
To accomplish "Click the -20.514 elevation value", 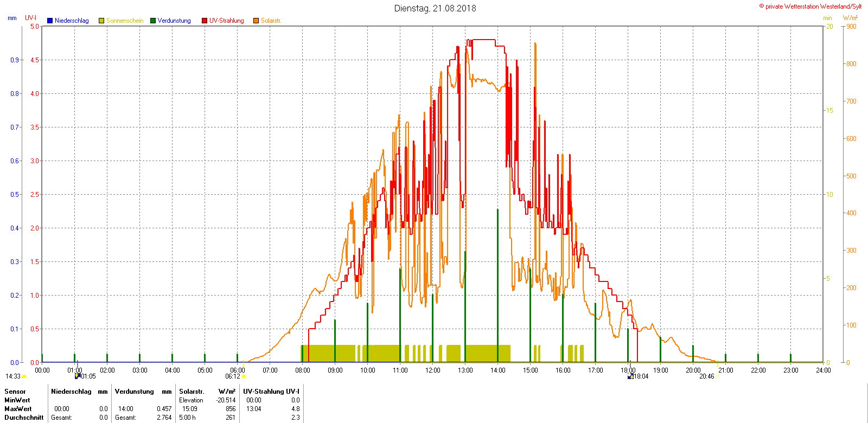I will (x=226, y=400).
